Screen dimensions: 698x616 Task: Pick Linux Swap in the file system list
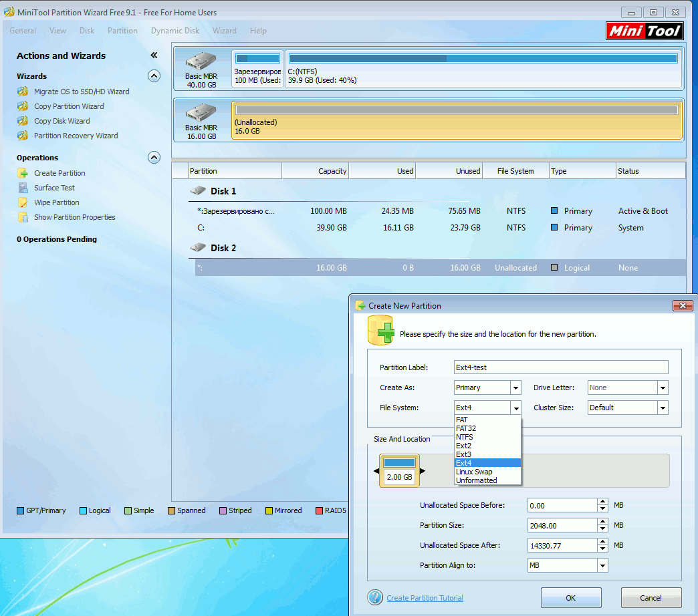coord(474,472)
